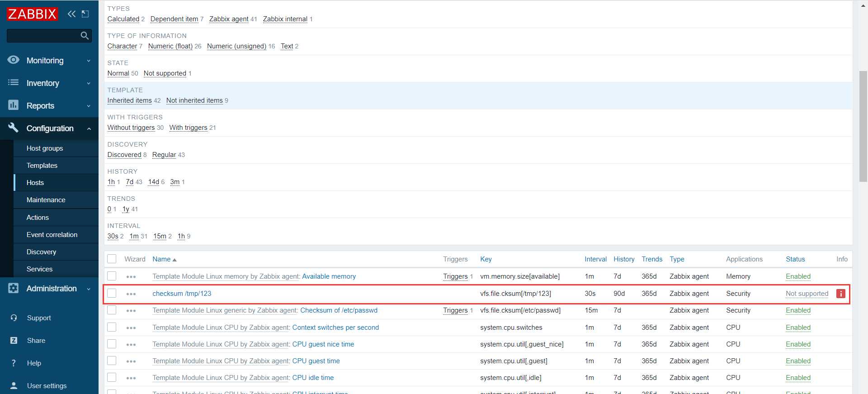Image resolution: width=868 pixels, height=394 pixels.
Task: Open Host groups in Configuration
Action: 45,148
